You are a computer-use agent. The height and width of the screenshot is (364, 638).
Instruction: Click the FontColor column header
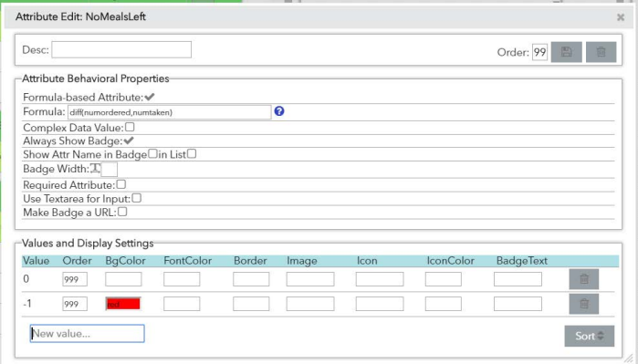(x=188, y=261)
